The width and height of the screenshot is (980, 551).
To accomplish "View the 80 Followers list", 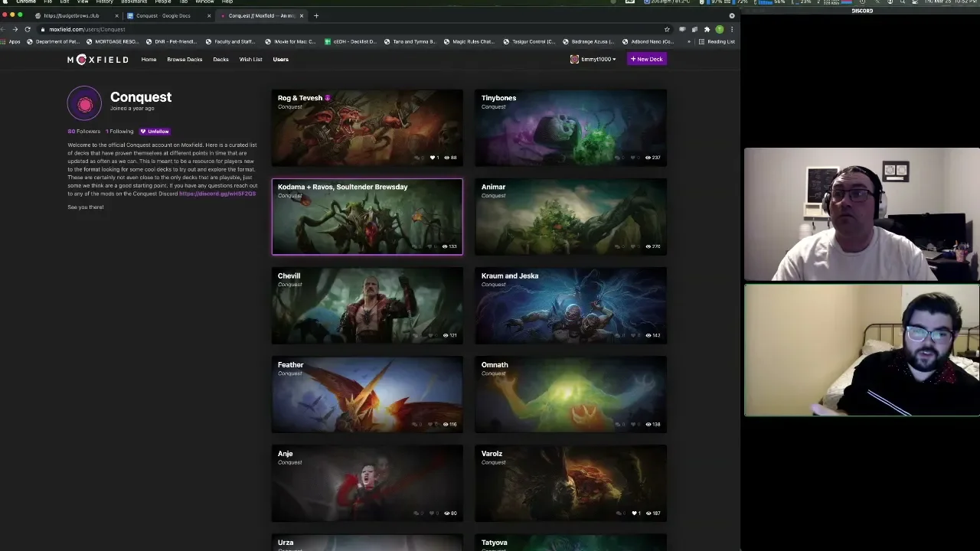I will (x=83, y=132).
